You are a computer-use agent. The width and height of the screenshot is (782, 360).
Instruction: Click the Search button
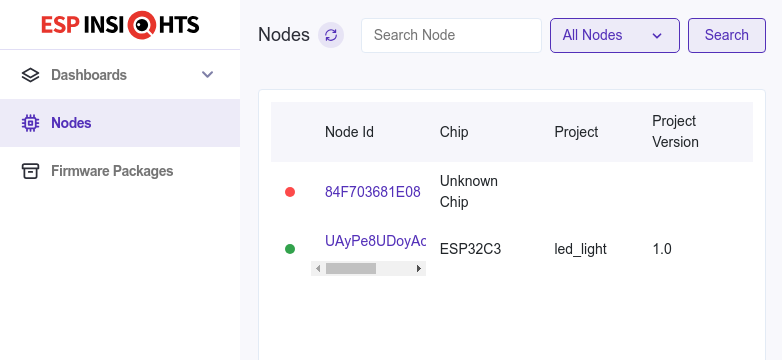[727, 35]
